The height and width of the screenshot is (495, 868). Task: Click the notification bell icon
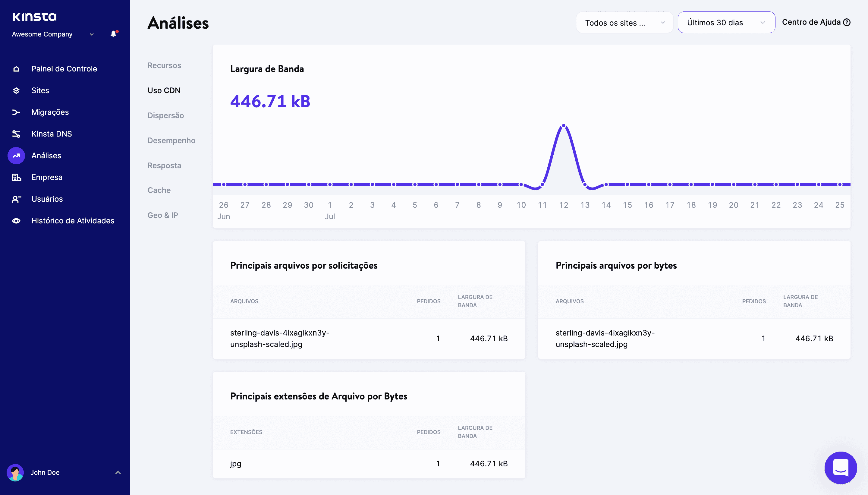(x=114, y=34)
